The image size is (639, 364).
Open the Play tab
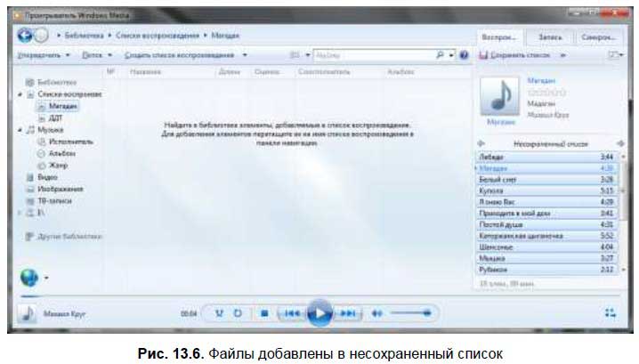[499, 37]
